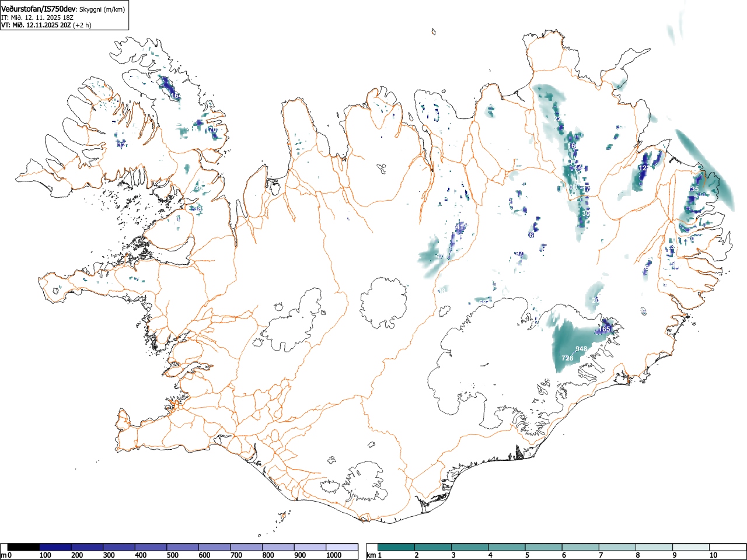This screenshot has width=747, height=560.
Task: Pick the 8–9 km legend swatch
Action: pos(654,547)
